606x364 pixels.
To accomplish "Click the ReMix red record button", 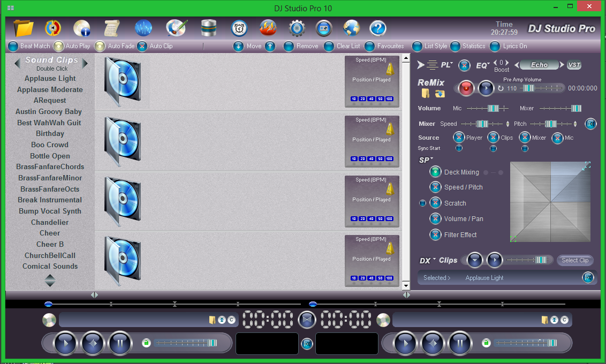I will tap(466, 88).
